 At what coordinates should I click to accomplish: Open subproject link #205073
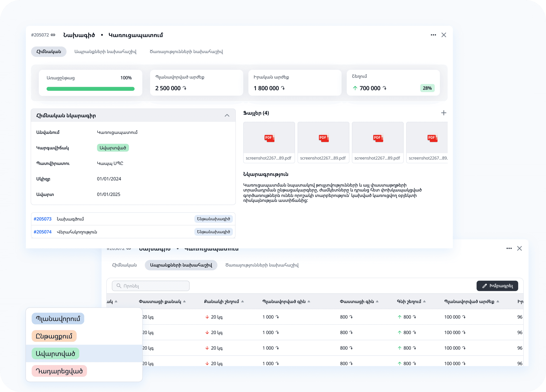[43, 219]
